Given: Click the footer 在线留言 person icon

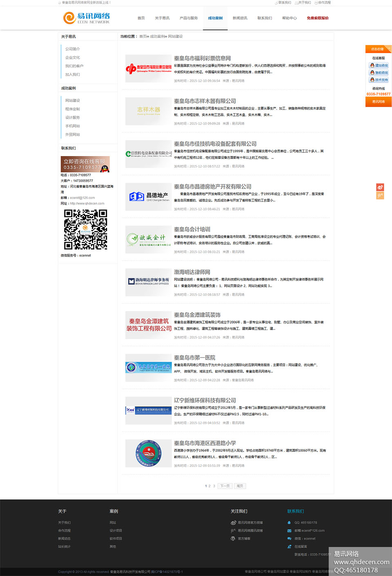Looking at the screenshot, I should [x=290, y=547].
